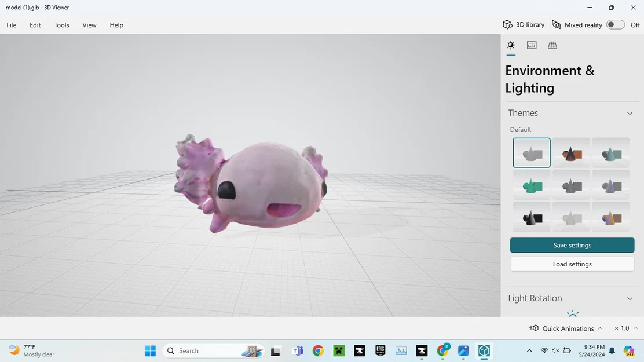Select the default gray theme thumbnail
The width and height of the screenshot is (644, 362).
532,152
